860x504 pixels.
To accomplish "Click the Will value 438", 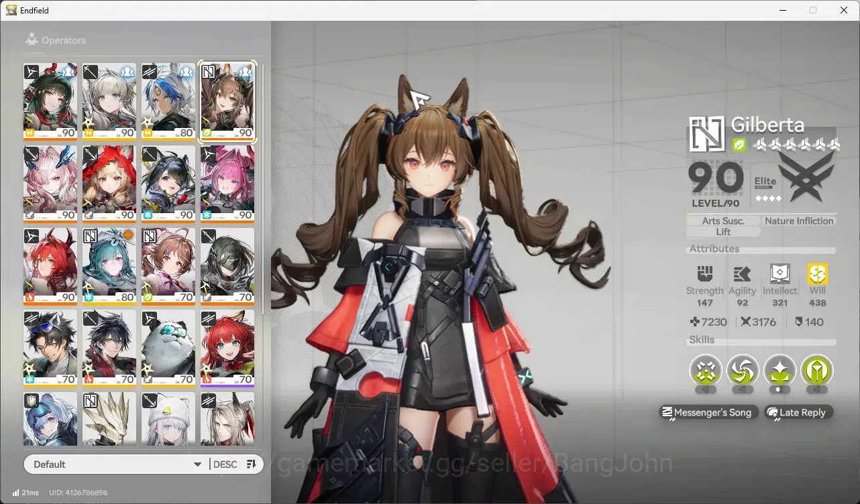I will [817, 303].
